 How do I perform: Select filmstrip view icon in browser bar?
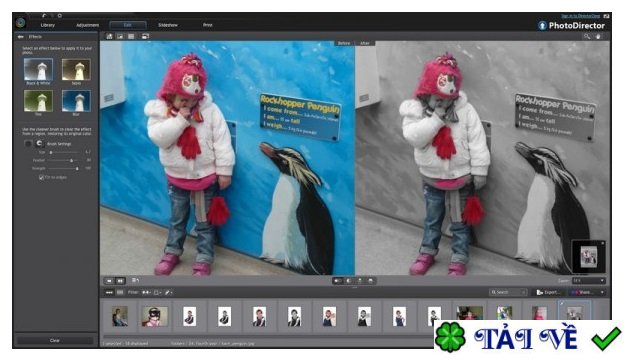[x=109, y=293]
